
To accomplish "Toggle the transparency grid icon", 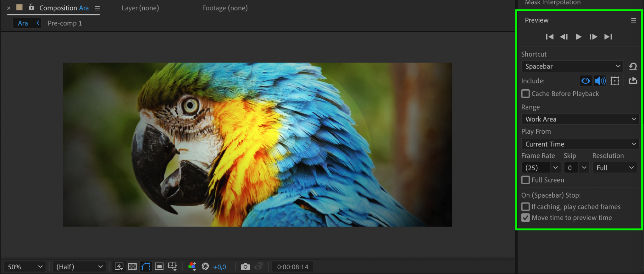I will pos(132,267).
